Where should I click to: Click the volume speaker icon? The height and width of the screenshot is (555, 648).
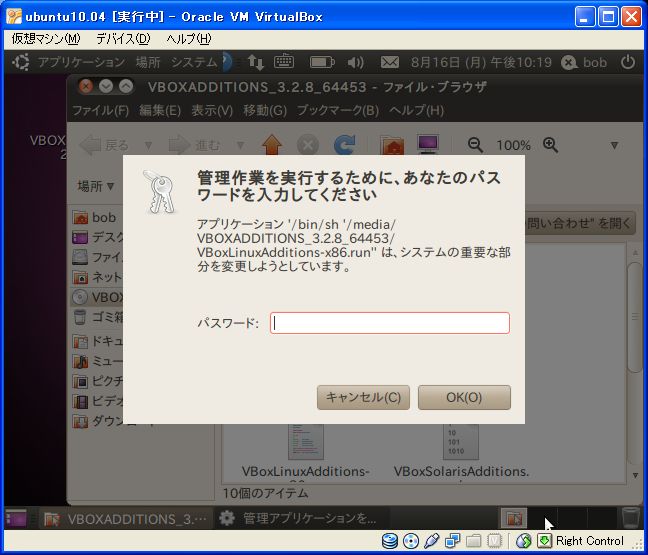[355, 62]
